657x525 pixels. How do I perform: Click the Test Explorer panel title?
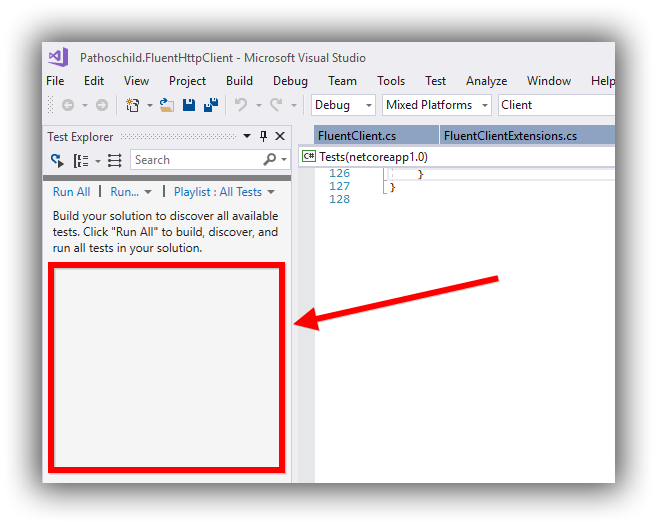pyautogui.click(x=80, y=137)
